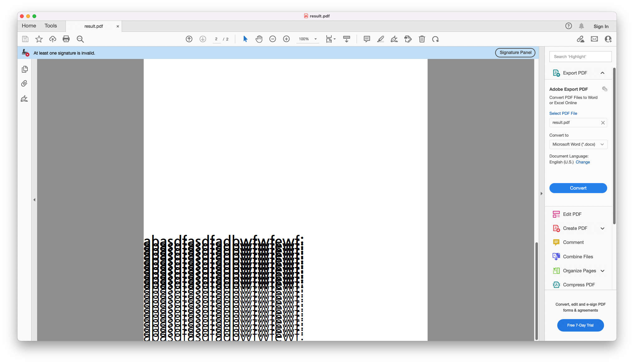Open the find text search icon

tap(80, 39)
